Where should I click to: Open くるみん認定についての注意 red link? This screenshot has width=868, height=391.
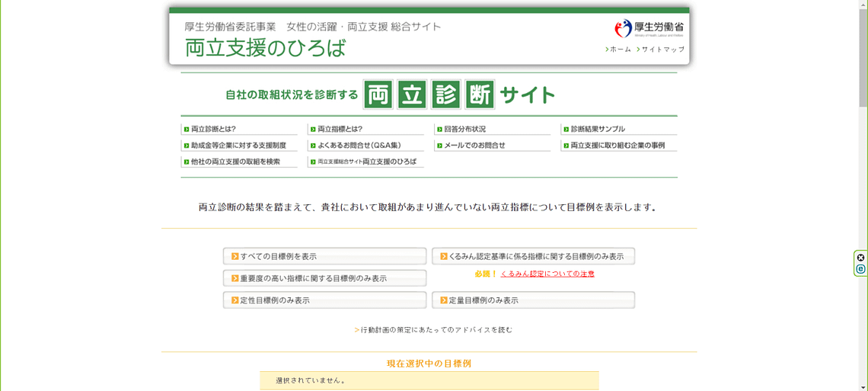[x=547, y=274]
